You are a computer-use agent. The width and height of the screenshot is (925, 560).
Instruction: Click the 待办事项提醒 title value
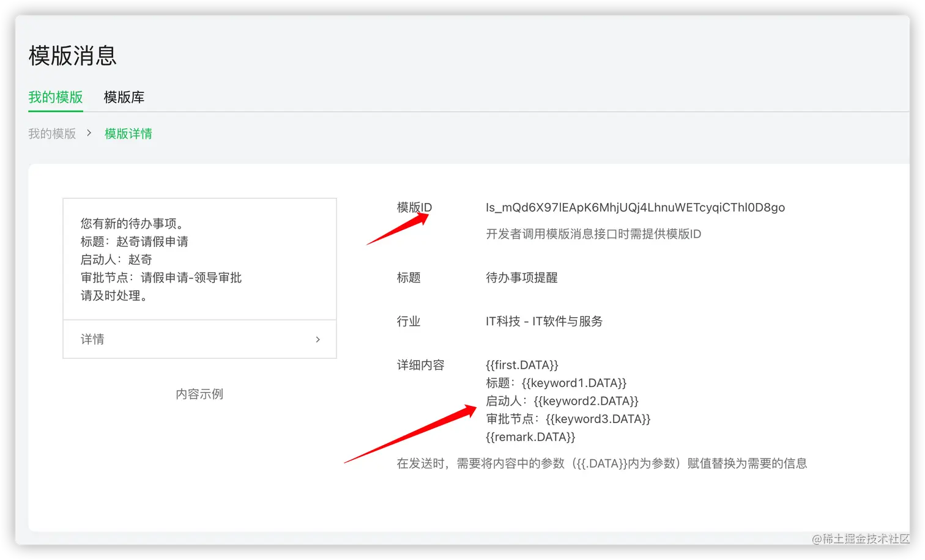tap(522, 278)
